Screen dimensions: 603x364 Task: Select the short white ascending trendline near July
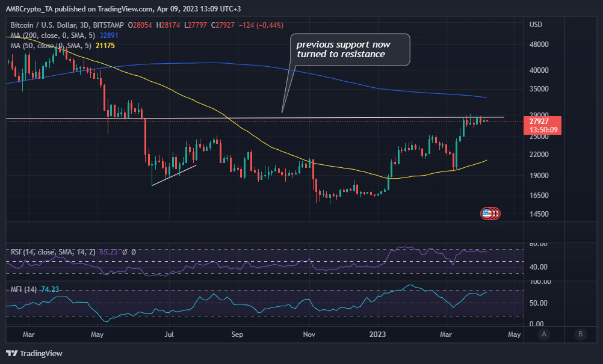click(174, 175)
